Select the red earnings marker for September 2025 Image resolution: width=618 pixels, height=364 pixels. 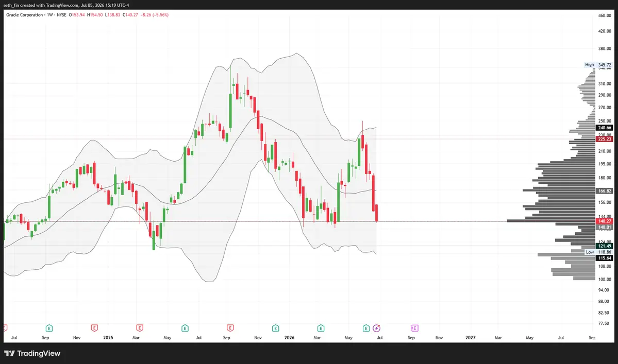click(x=230, y=328)
